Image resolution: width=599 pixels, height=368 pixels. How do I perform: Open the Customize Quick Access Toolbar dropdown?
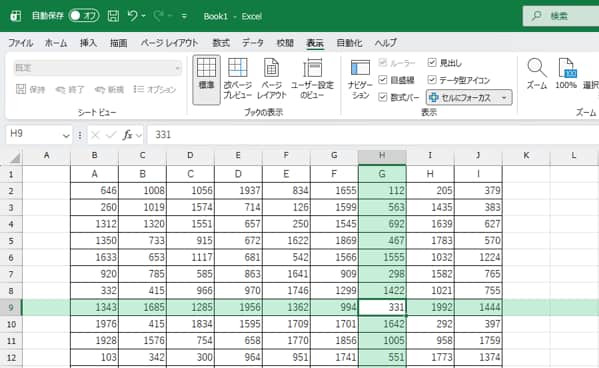(x=184, y=16)
